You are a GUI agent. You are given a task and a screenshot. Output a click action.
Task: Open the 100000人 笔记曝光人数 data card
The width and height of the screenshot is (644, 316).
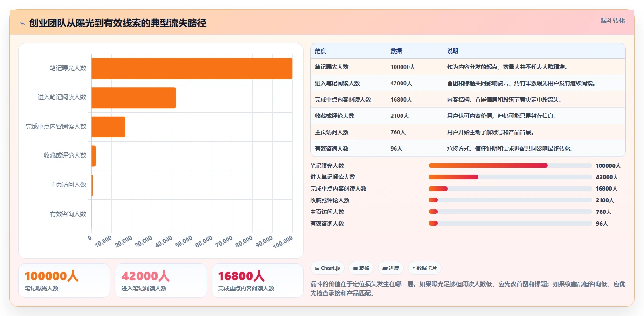[x=64, y=281]
